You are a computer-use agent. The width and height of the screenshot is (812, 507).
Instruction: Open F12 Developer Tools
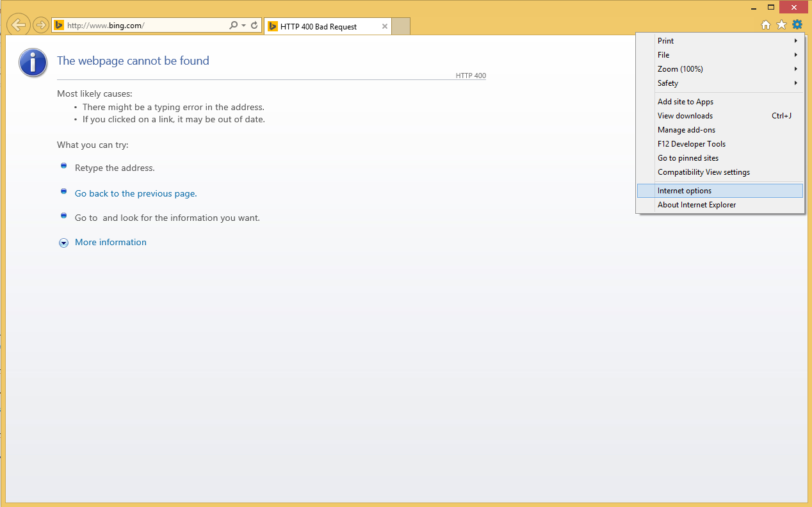click(x=692, y=144)
